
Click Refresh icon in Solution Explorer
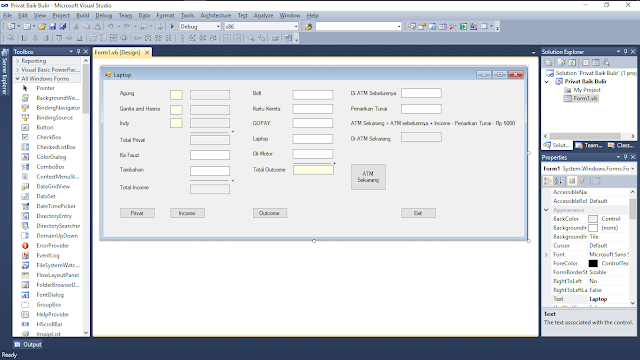pos(572,62)
